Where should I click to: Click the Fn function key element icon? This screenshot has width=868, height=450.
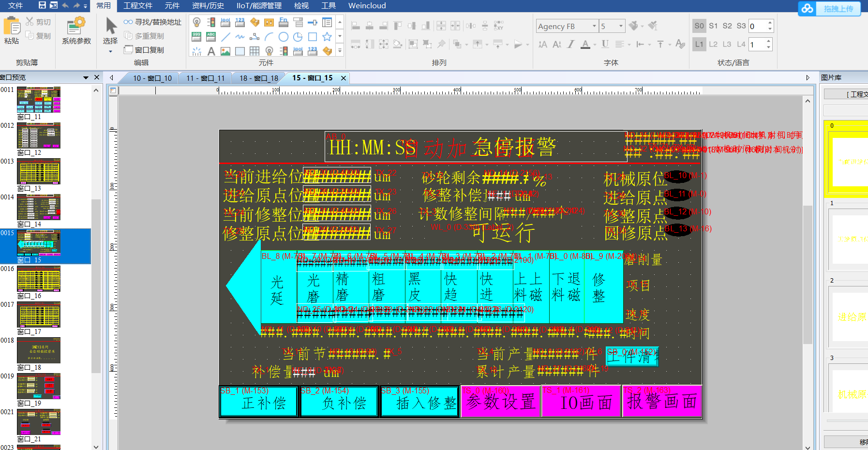point(284,22)
